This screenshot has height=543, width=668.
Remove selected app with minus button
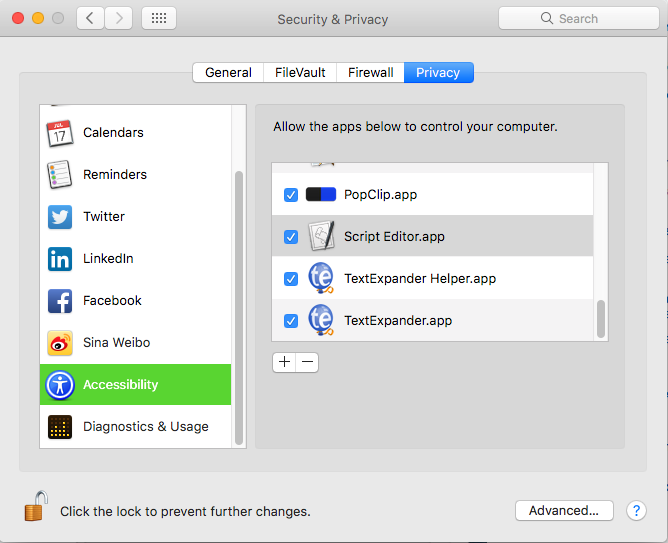click(307, 362)
